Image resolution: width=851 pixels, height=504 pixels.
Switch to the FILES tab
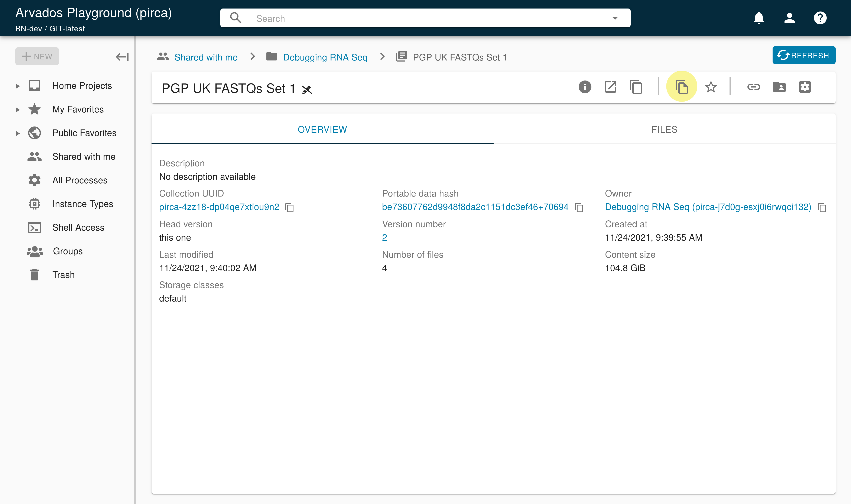pos(664,129)
